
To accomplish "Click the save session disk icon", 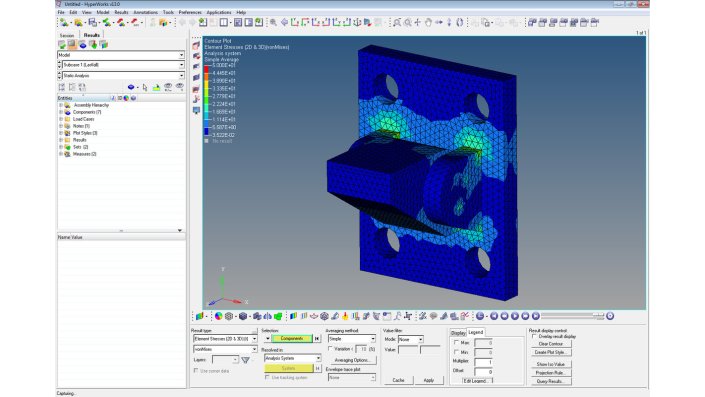I will [93, 22].
